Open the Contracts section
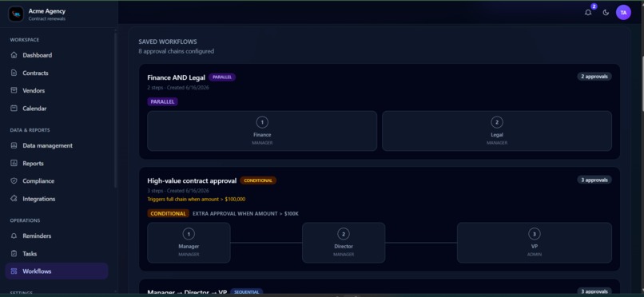 (x=57, y=73)
